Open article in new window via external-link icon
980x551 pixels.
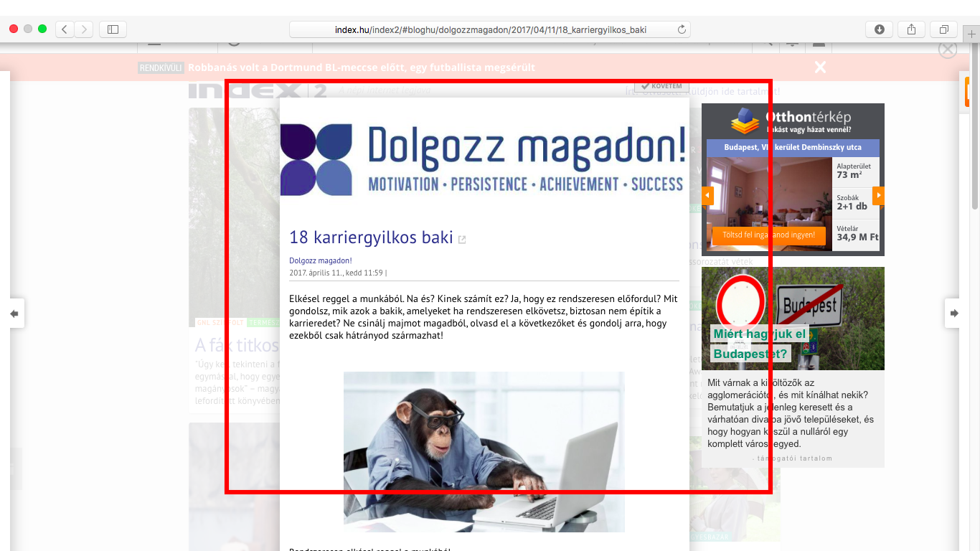click(462, 240)
